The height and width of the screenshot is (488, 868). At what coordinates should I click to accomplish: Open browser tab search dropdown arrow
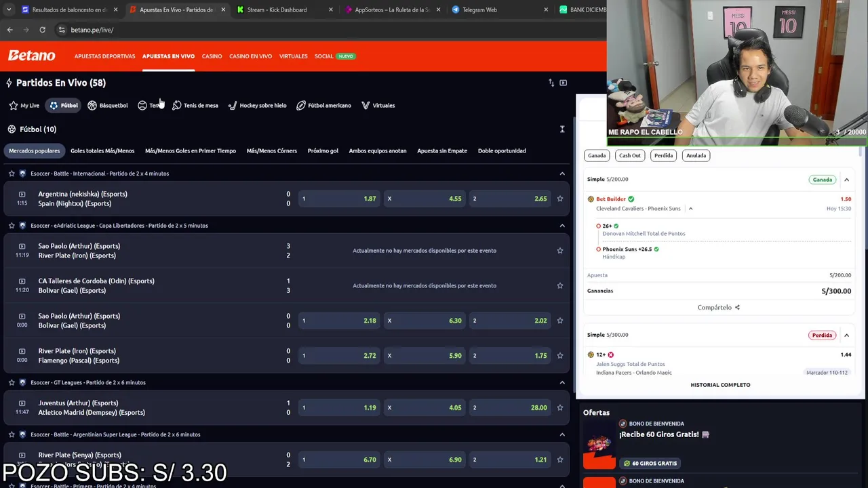point(9,9)
